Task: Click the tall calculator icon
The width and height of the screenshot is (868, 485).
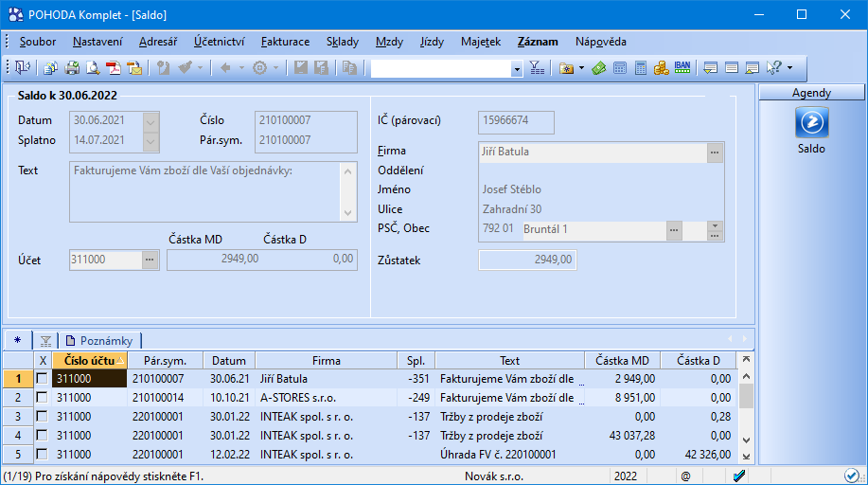Action: (641, 68)
